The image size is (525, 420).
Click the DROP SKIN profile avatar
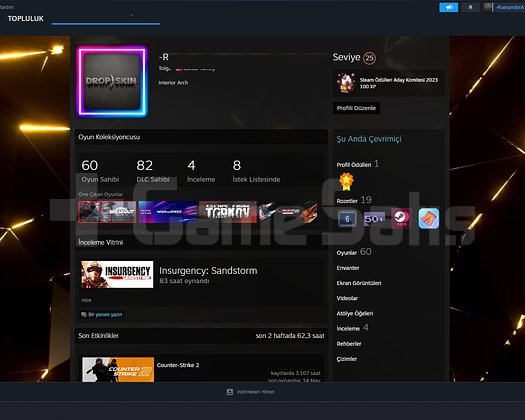coord(112,82)
